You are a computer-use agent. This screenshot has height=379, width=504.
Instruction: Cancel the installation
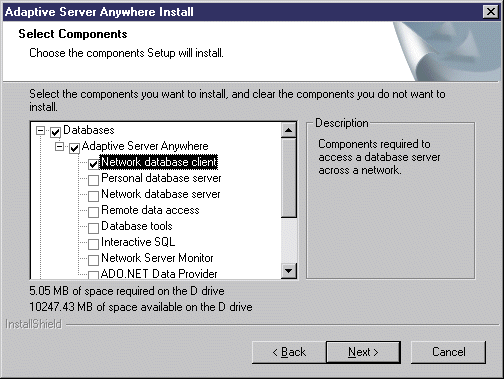[448, 352]
